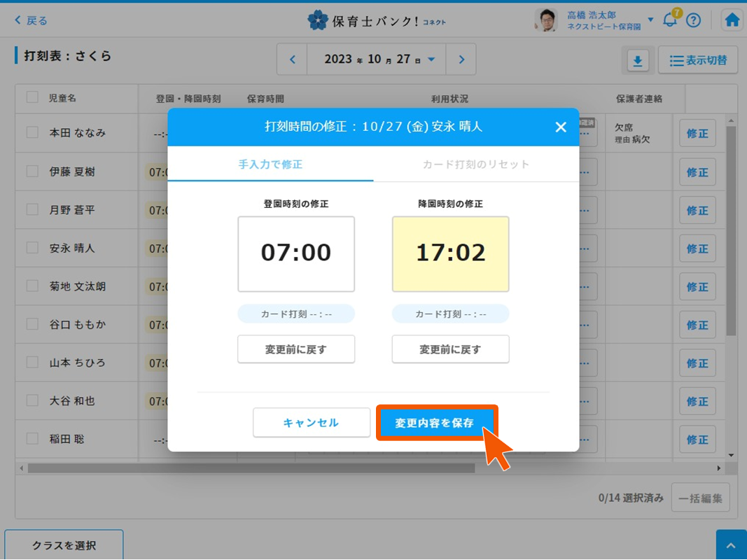The height and width of the screenshot is (560, 747).
Task: Go to next day arrow
Action: (461, 59)
